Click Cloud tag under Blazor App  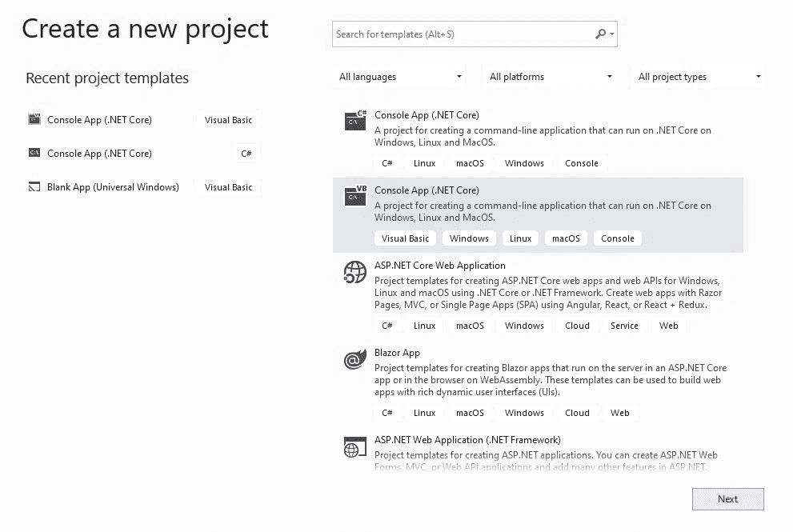tap(577, 413)
